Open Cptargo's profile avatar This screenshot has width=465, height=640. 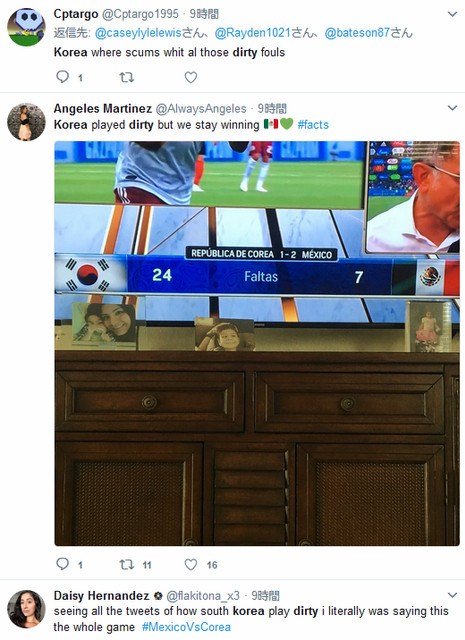click(x=26, y=27)
